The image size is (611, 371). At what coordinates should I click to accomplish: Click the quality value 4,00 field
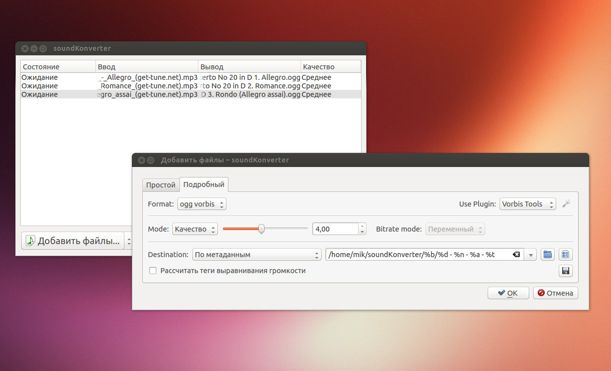[335, 229]
